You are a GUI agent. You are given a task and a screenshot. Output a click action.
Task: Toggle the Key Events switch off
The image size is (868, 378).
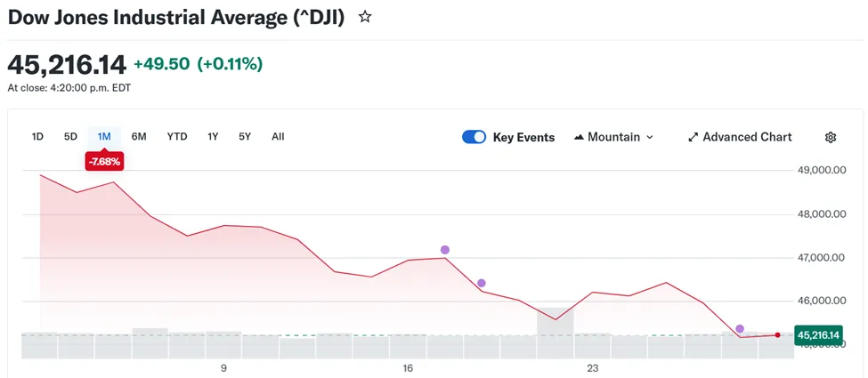point(474,137)
